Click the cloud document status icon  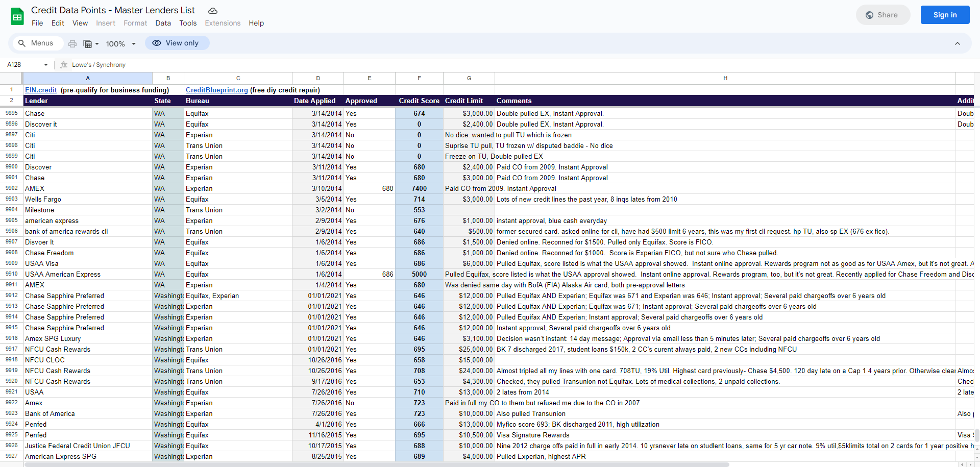(213, 11)
